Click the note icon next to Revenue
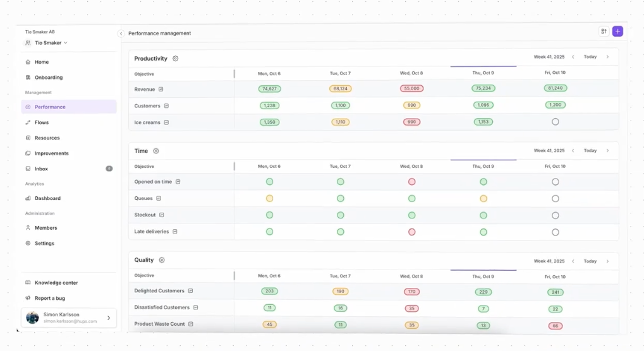Viewport: 644px width, 351px height. (x=161, y=90)
